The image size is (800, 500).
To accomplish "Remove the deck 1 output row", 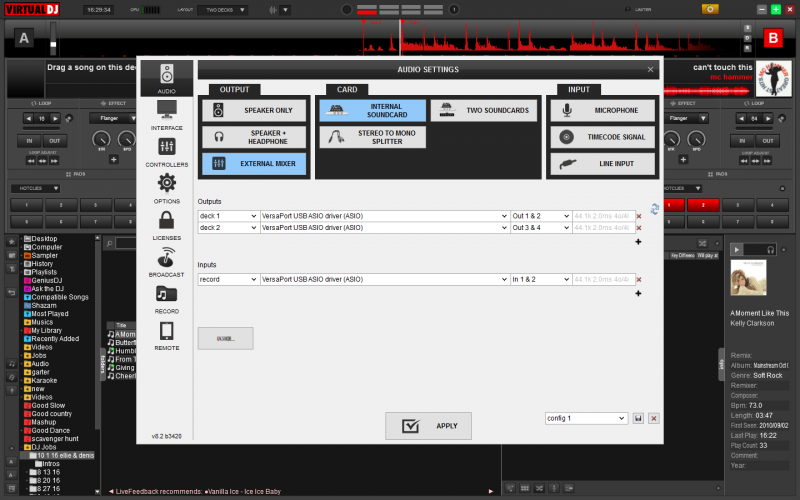I will [x=639, y=216].
